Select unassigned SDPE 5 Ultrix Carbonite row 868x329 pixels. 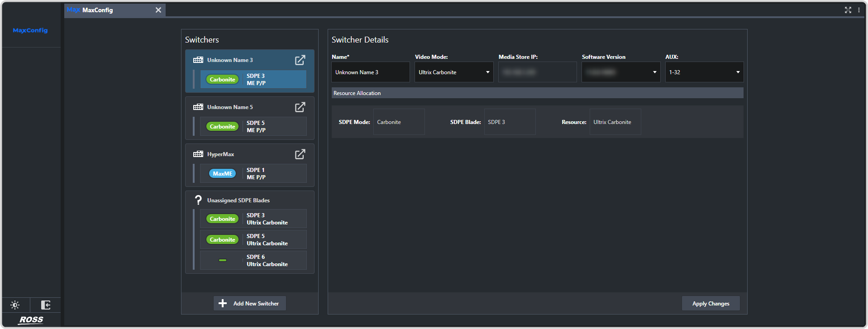pyautogui.click(x=253, y=240)
